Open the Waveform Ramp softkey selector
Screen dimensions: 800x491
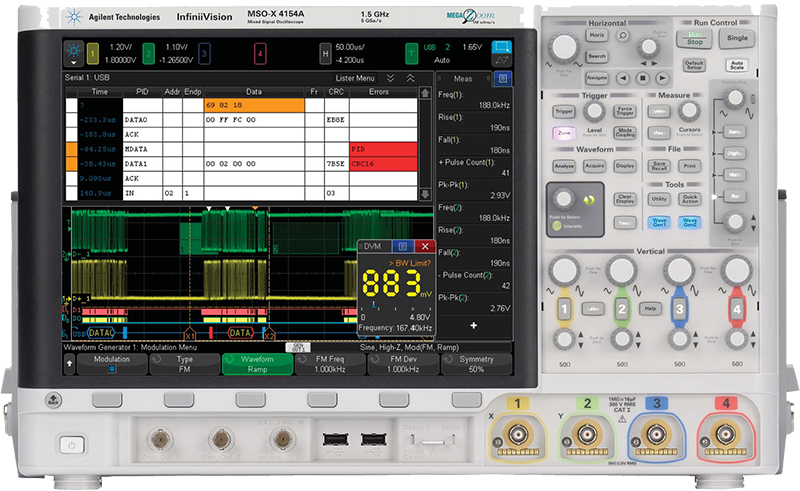click(x=258, y=364)
